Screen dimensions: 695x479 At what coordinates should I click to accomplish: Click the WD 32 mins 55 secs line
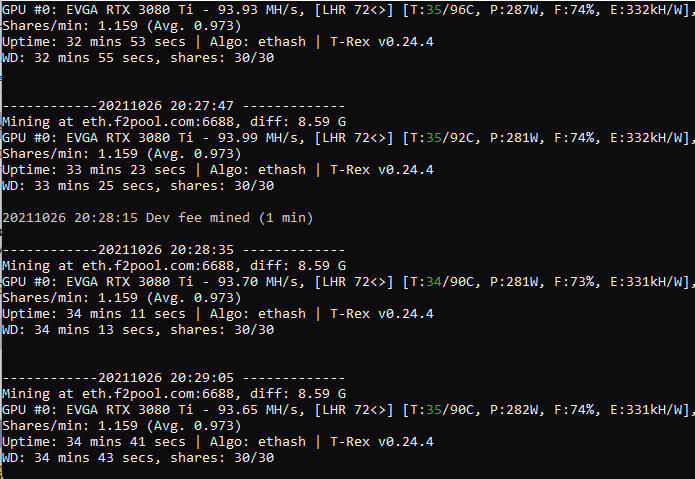(138, 58)
